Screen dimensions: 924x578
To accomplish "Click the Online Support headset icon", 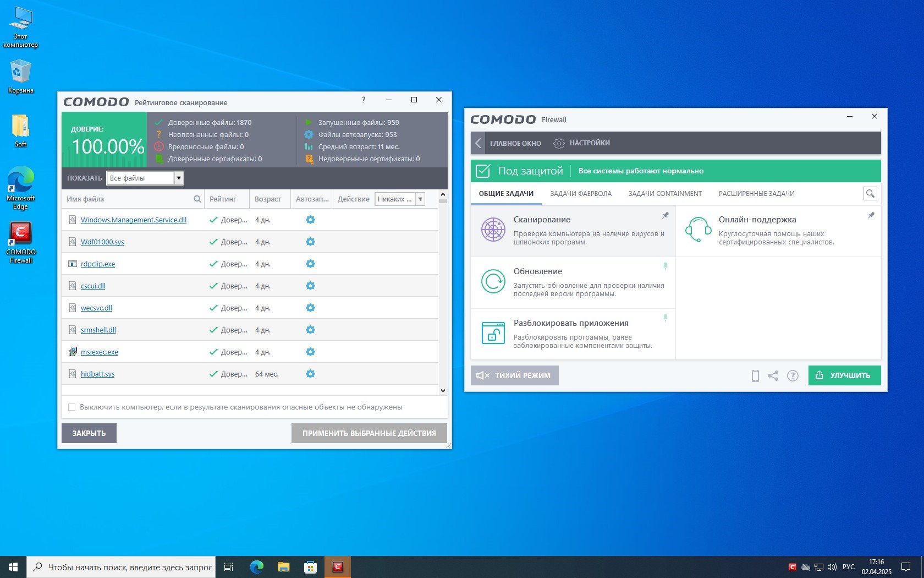I will tap(698, 230).
